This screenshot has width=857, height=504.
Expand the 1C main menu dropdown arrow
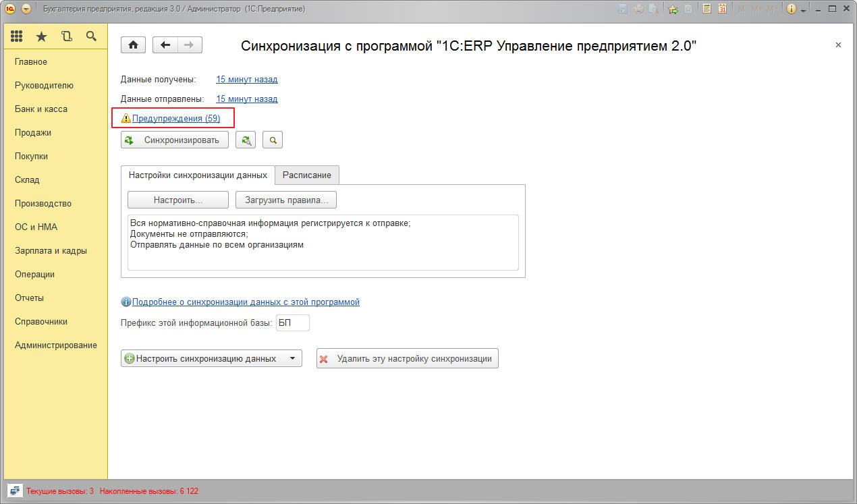(26, 9)
